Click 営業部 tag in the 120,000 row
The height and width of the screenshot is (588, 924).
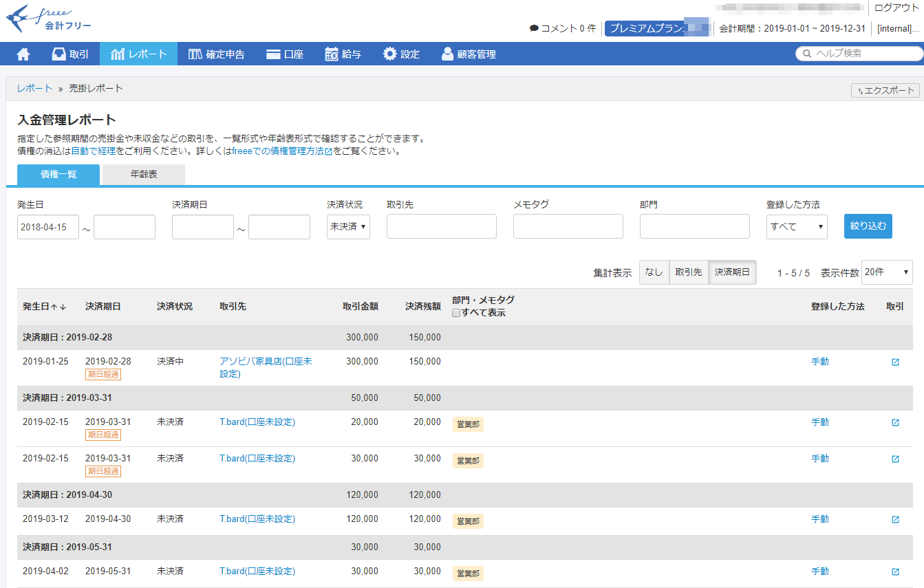468,521
